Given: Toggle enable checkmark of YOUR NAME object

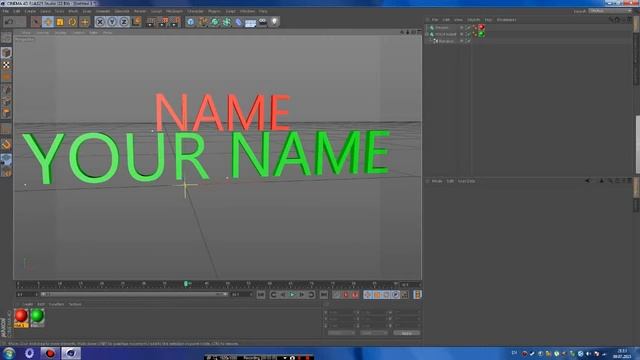Looking at the screenshot, I should click(468, 34).
